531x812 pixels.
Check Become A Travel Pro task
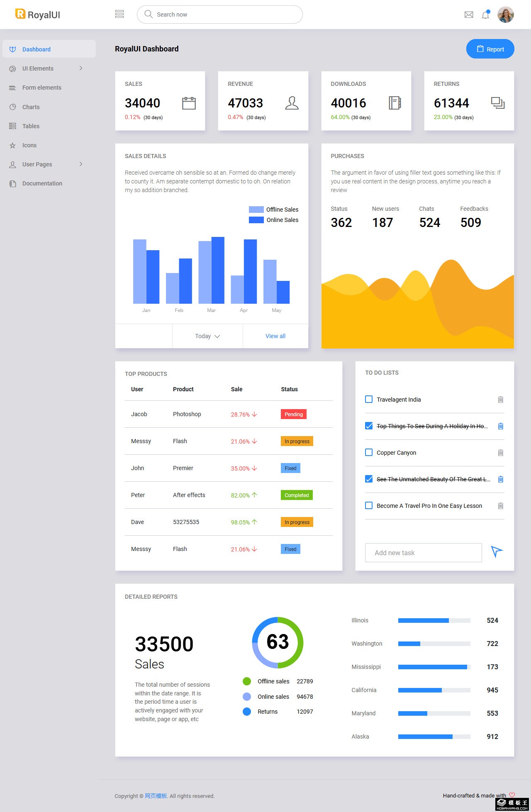point(369,505)
